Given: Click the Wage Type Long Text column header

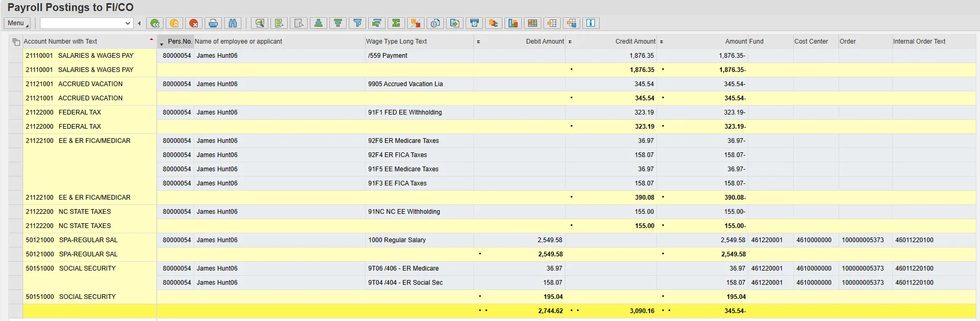Looking at the screenshot, I should coord(397,42).
